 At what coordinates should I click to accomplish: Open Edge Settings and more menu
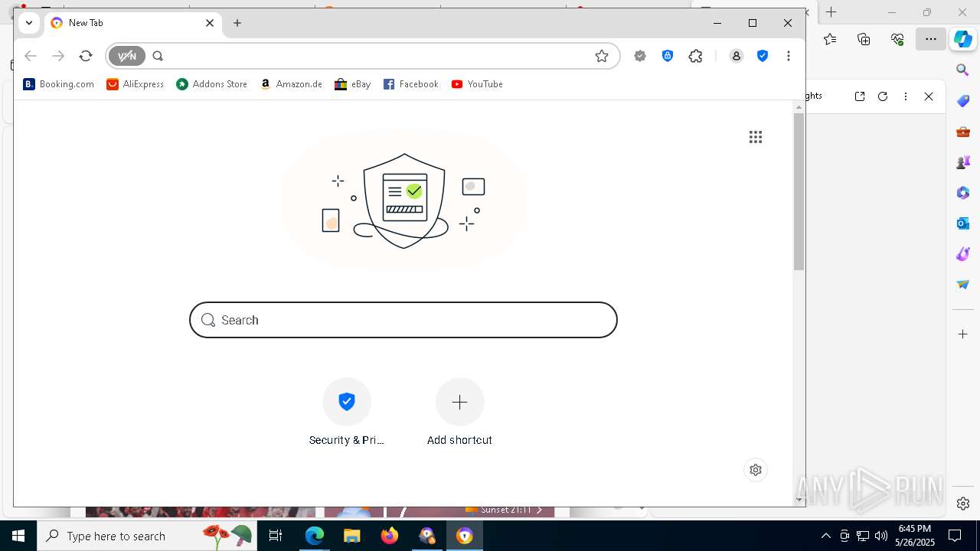pos(931,39)
